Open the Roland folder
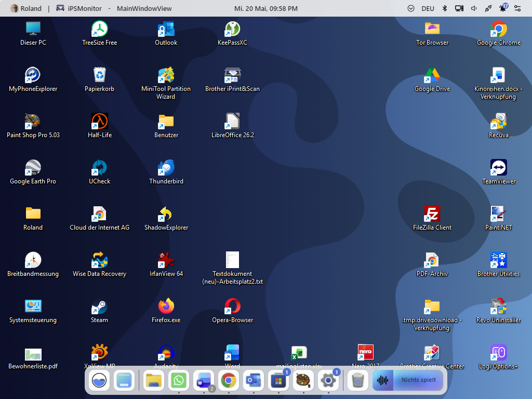 (x=33, y=218)
